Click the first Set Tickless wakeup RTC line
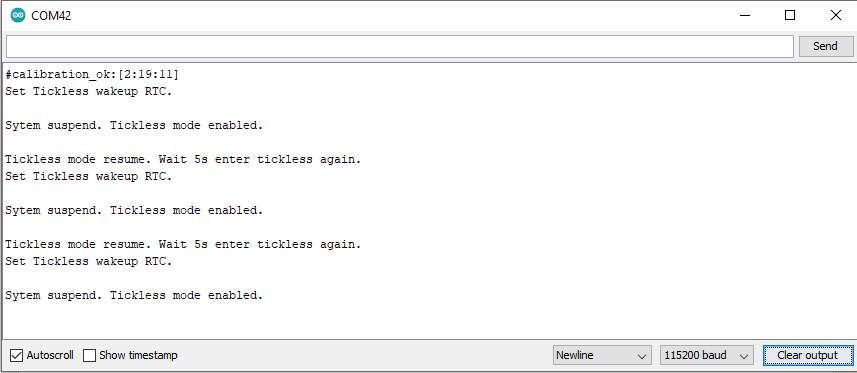857x373 pixels. [89, 91]
